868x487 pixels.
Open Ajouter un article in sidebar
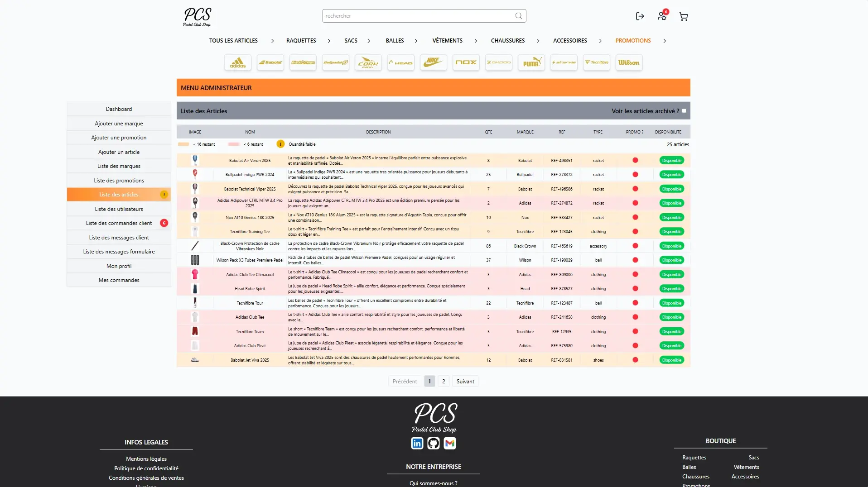(x=119, y=152)
